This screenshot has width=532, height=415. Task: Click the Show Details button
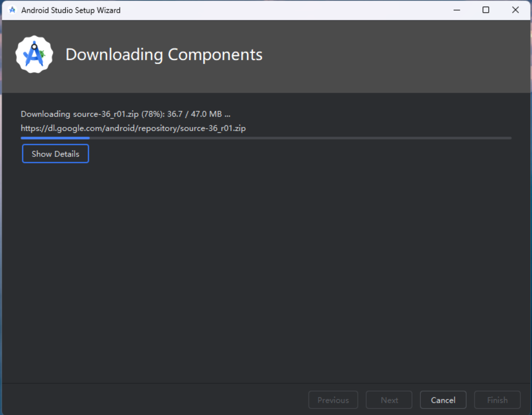pos(55,153)
